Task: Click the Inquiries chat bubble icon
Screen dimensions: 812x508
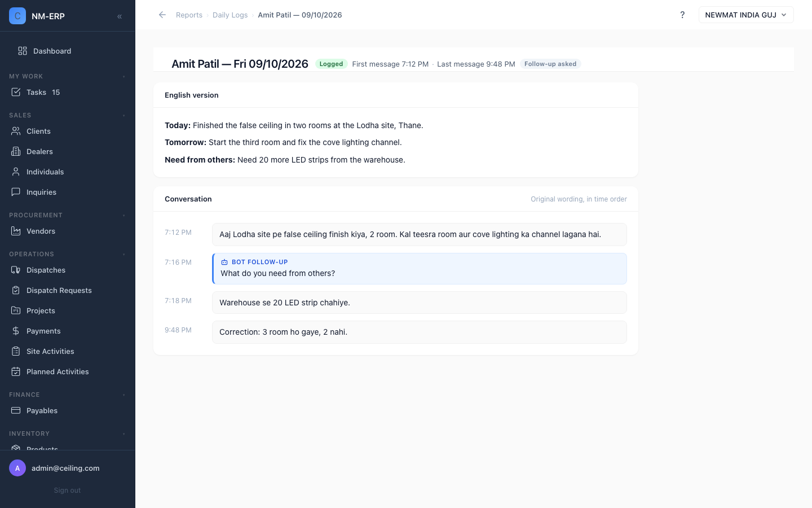Action: click(16, 192)
